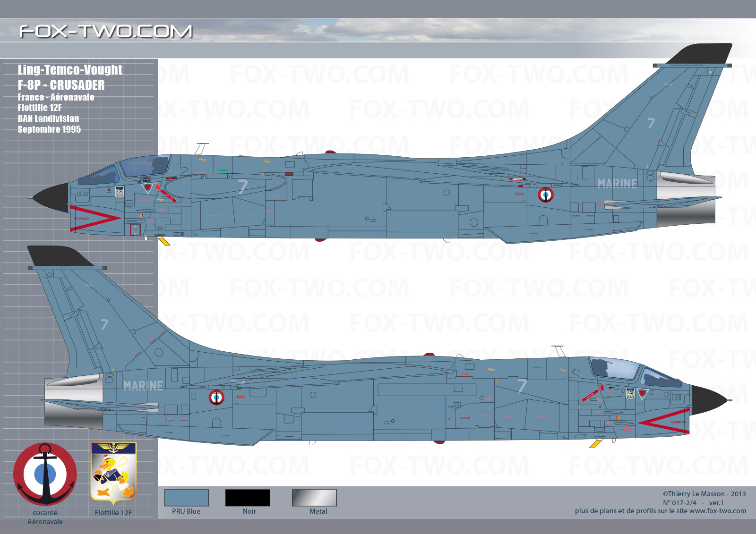Click the squadron badge below lower profile cockpit
Screen dimensions: 756x534
pyautogui.click(x=630, y=393)
